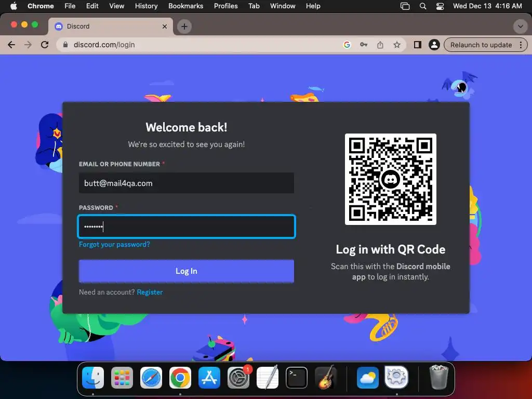Open Terminal from the dock
Viewport: 532px width, 399px height.
click(297, 378)
